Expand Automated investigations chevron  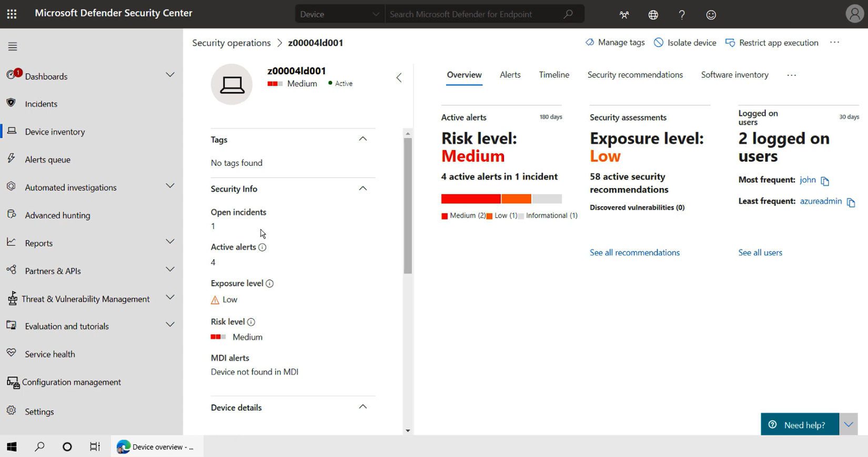coord(170,185)
